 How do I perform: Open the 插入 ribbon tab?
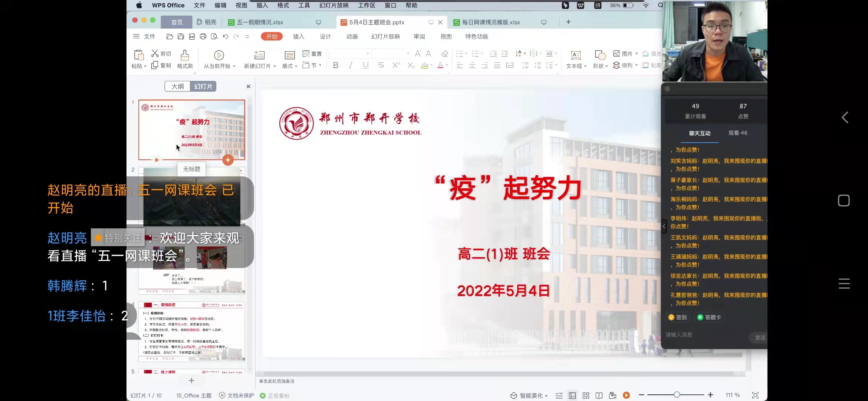[x=299, y=36]
